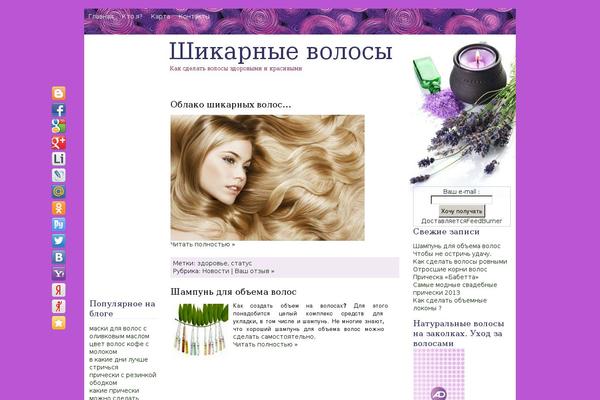Share via the Blogger icon
This screenshot has height=400, width=600.
[x=59, y=93]
